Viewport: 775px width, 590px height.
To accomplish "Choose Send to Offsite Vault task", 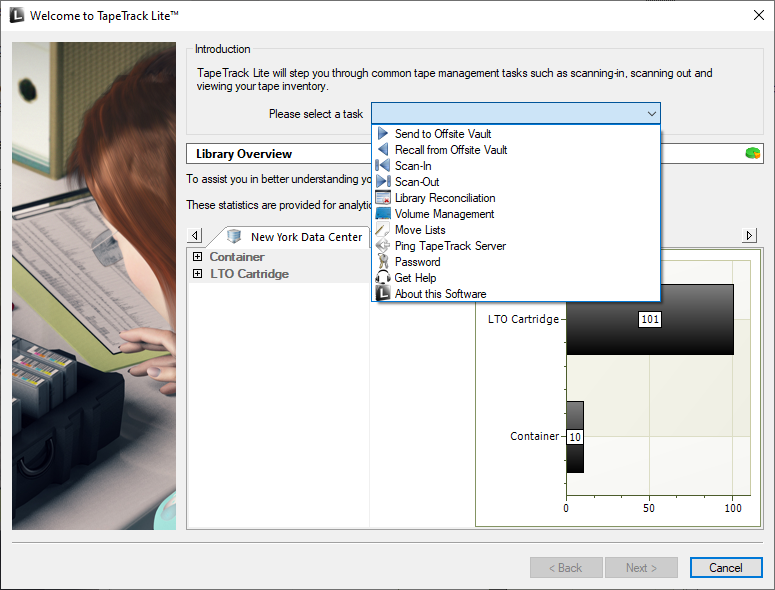I will point(516,133).
